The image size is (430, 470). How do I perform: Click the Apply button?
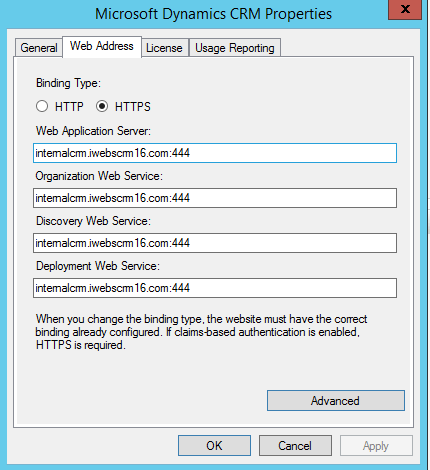click(376, 445)
